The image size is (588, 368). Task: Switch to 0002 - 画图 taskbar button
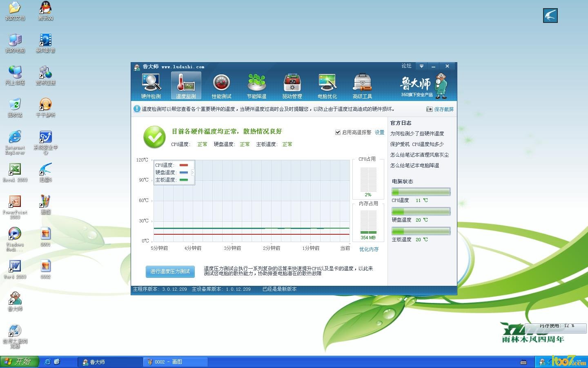pos(176,362)
